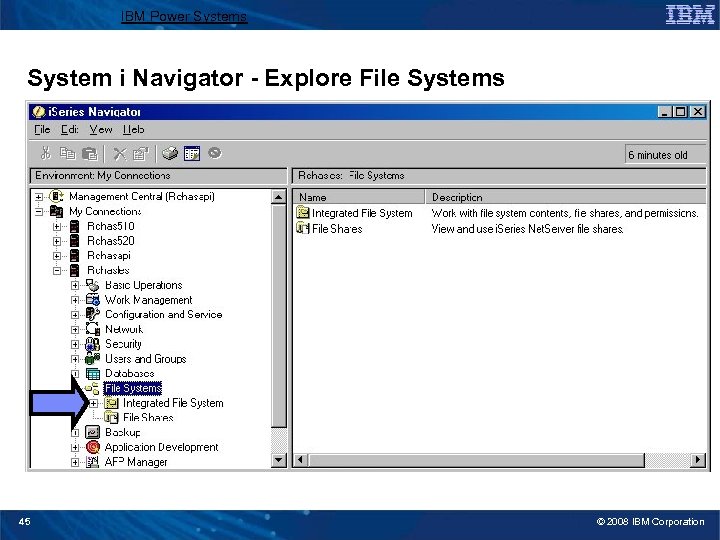Image resolution: width=720 pixels, height=540 pixels.
Task: Click tree scrollbar down arrow
Action: tap(279, 460)
